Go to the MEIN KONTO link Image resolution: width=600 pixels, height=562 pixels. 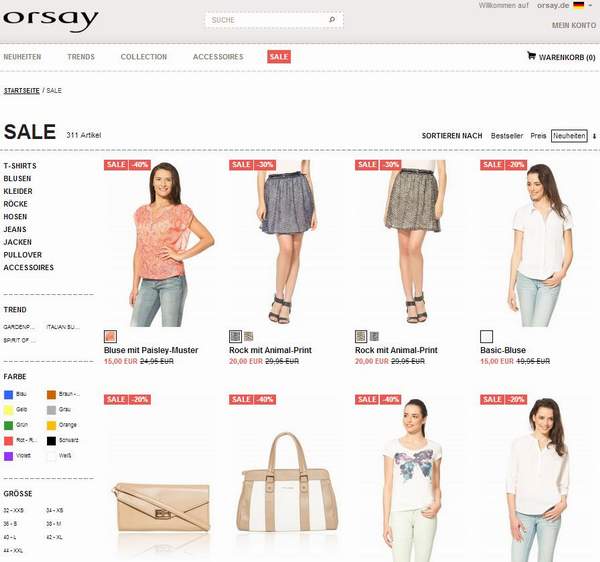pos(574,25)
